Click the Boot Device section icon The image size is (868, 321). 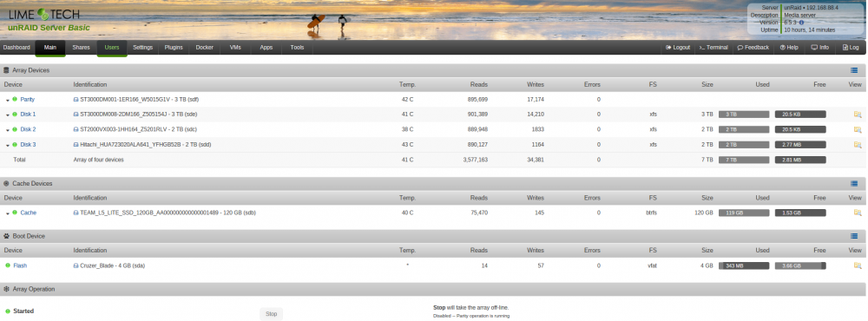[6, 236]
